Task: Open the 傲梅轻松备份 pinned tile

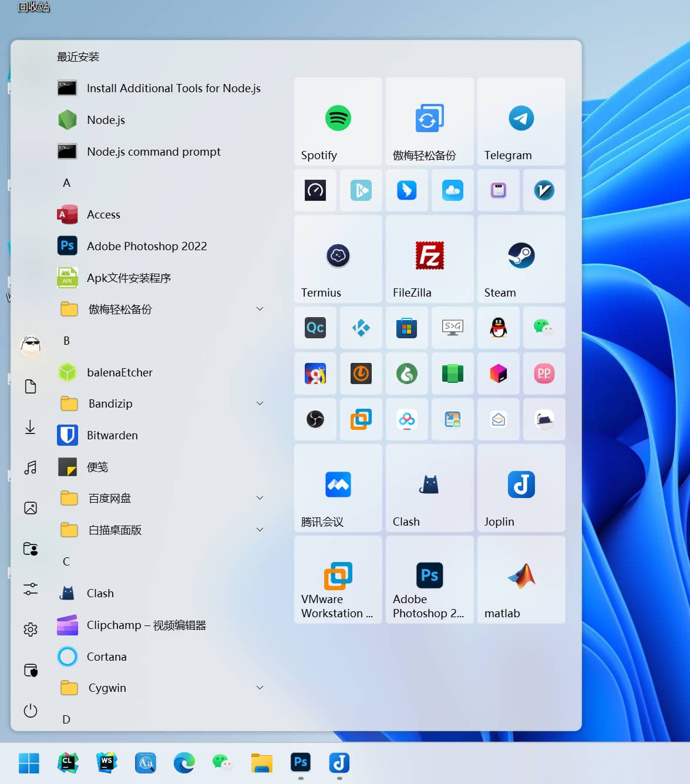Action: [x=430, y=122]
